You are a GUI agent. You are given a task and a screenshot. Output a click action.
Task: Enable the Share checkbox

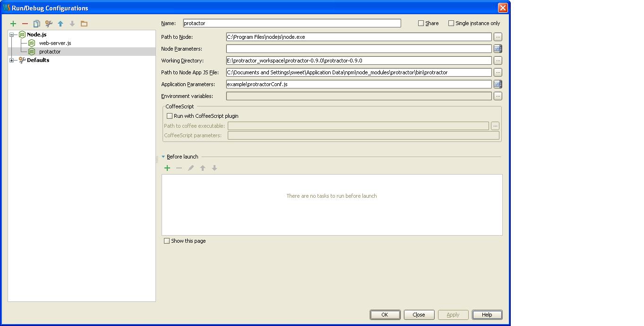pos(421,23)
